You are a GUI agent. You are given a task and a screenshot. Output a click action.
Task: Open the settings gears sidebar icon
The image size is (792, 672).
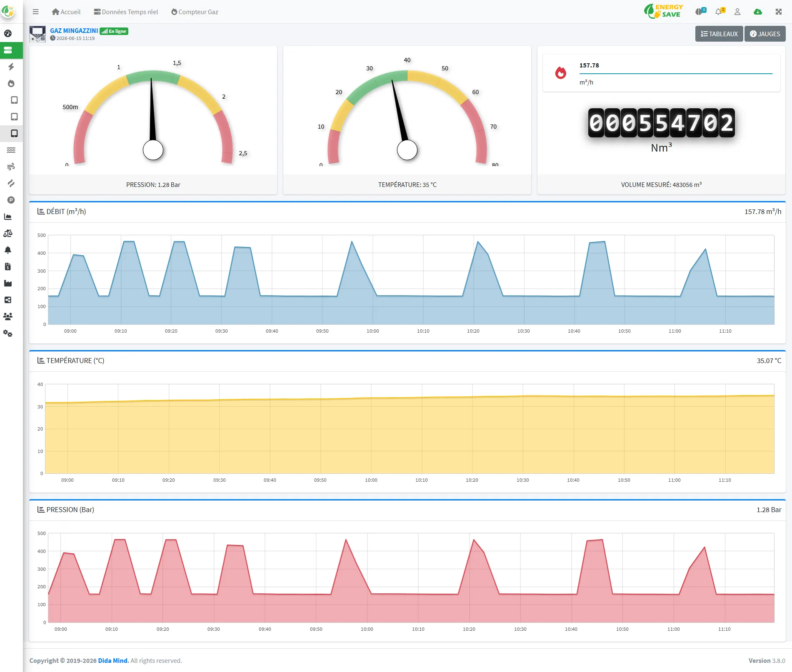click(x=8, y=334)
